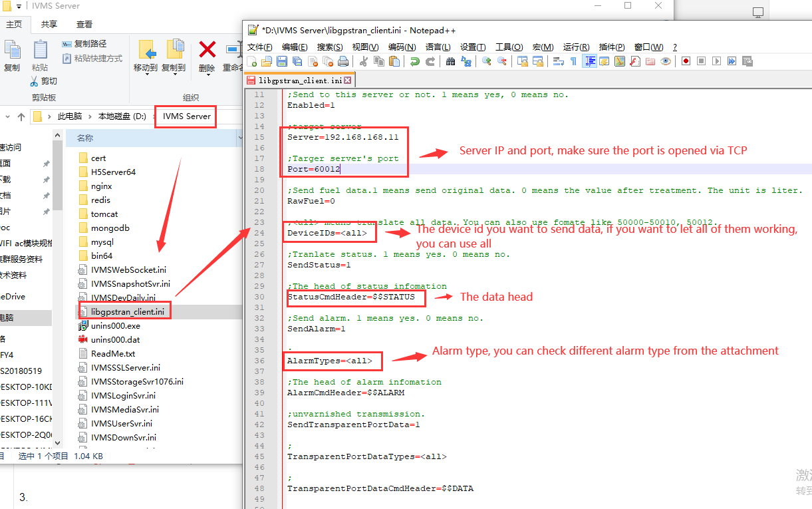
Task: Open Find with the binoculars icon
Action: click(450, 61)
